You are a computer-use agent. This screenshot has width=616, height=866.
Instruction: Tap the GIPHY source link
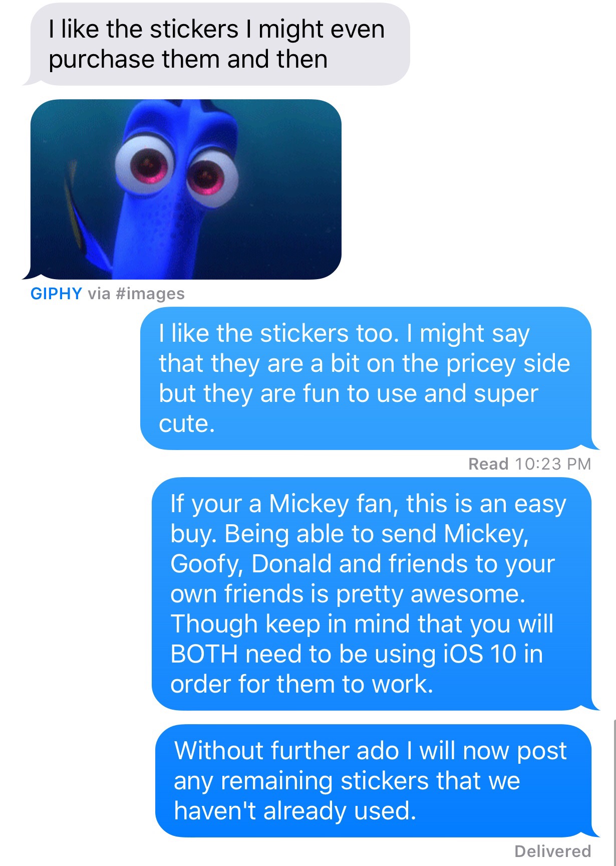[56, 294]
